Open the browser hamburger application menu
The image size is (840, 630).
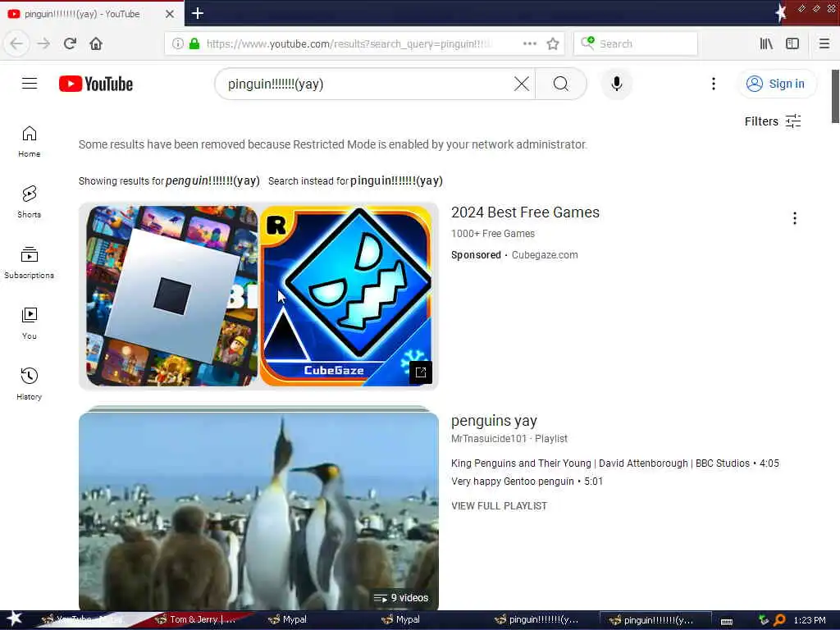pyautogui.click(x=824, y=43)
